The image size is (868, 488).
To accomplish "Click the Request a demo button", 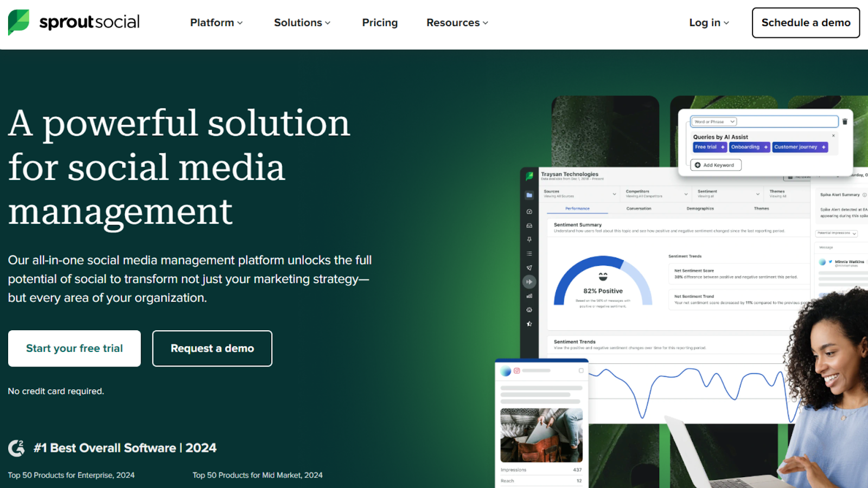I will (212, 349).
